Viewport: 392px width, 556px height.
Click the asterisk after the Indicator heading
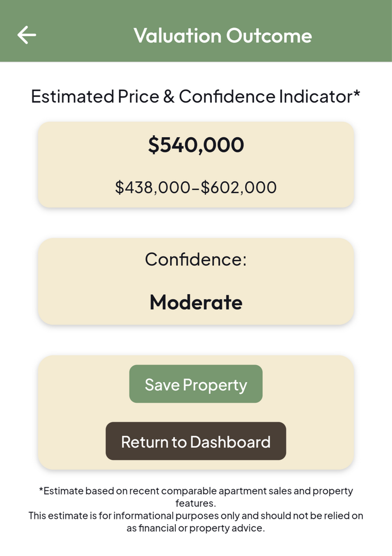[x=357, y=94]
